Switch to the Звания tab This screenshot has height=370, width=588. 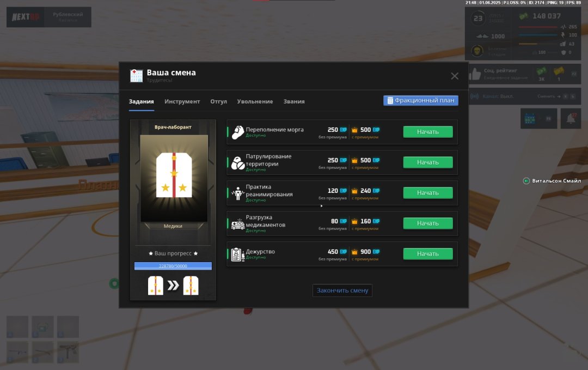point(294,101)
